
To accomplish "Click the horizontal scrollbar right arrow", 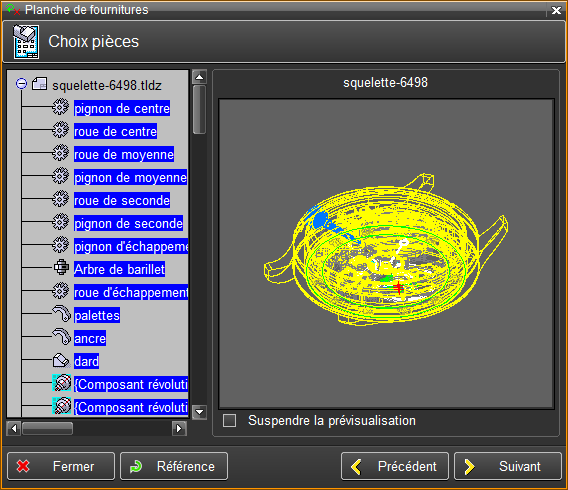I will tap(179, 428).
